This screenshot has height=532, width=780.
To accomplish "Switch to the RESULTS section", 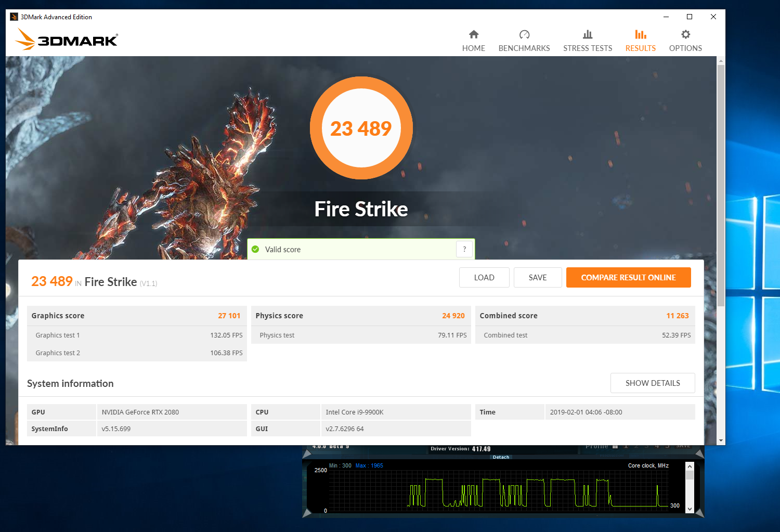I will pos(640,41).
